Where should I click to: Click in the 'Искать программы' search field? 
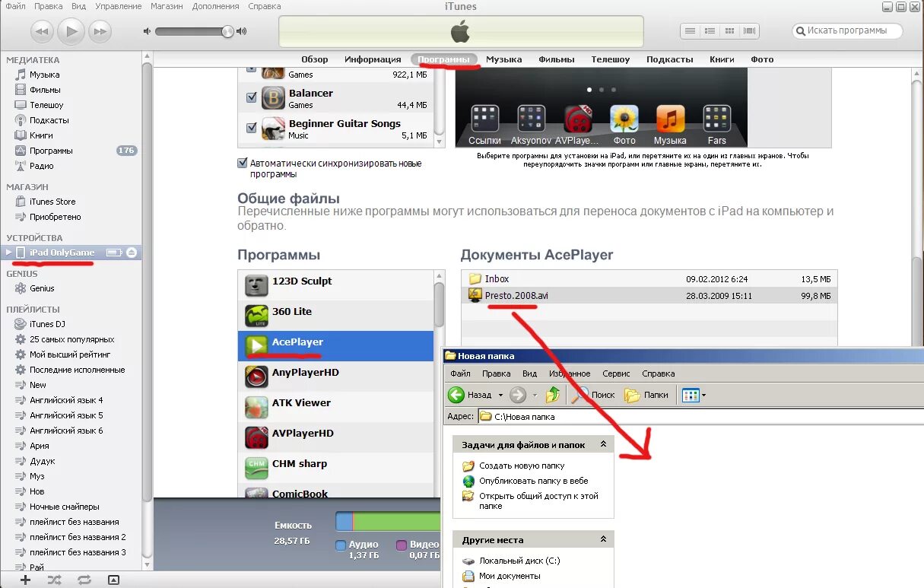(x=847, y=30)
